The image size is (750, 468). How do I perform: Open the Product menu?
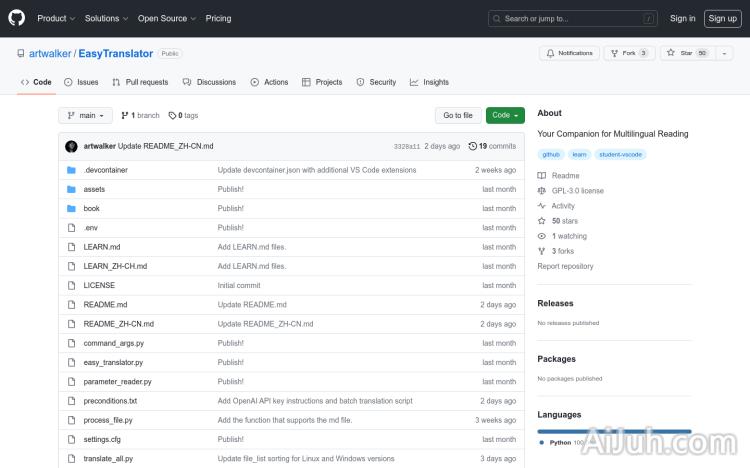[x=56, y=18]
